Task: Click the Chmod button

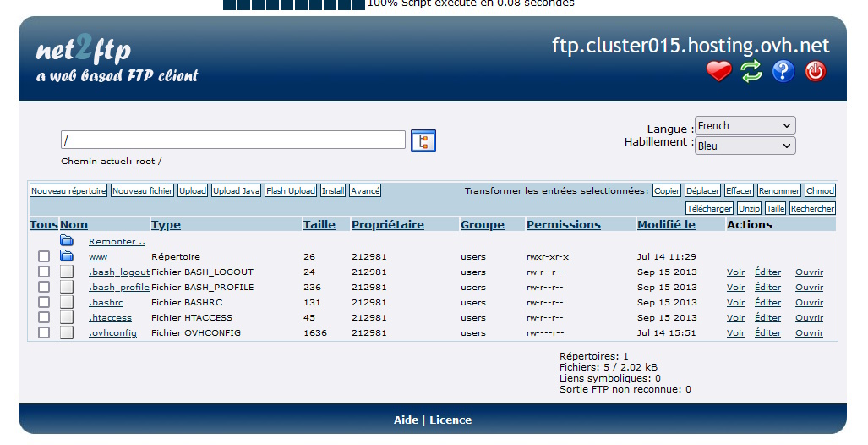Action: click(x=820, y=191)
